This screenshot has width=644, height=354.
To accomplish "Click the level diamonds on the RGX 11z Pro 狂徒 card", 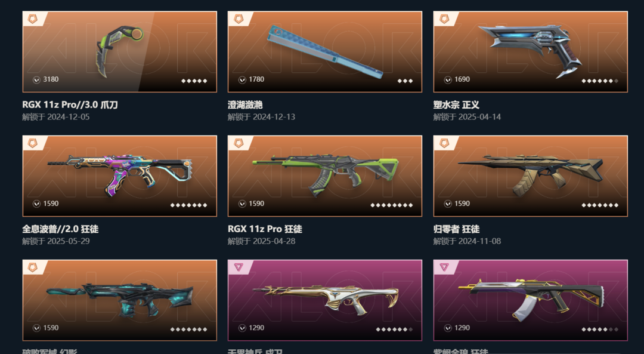I will (x=391, y=205).
